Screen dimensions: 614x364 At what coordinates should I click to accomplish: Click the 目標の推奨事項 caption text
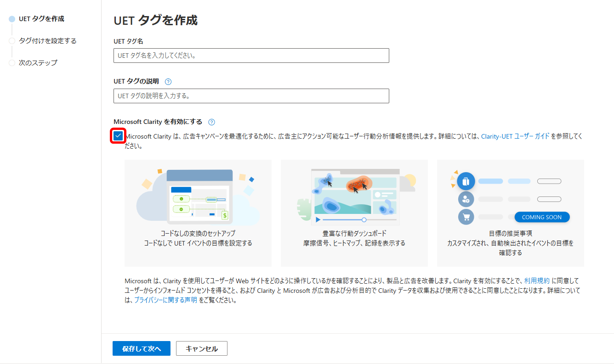click(510, 234)
